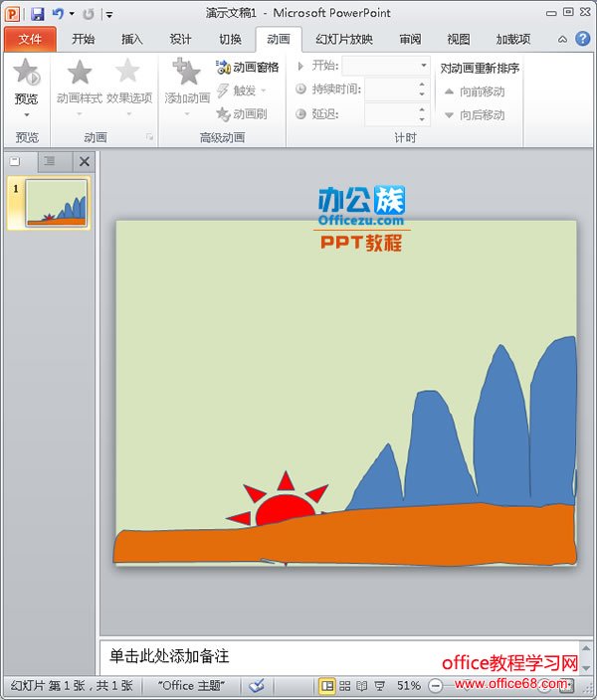Click 向前移动 move earlier button
597x700 pixels.
(x=475, y=91)
